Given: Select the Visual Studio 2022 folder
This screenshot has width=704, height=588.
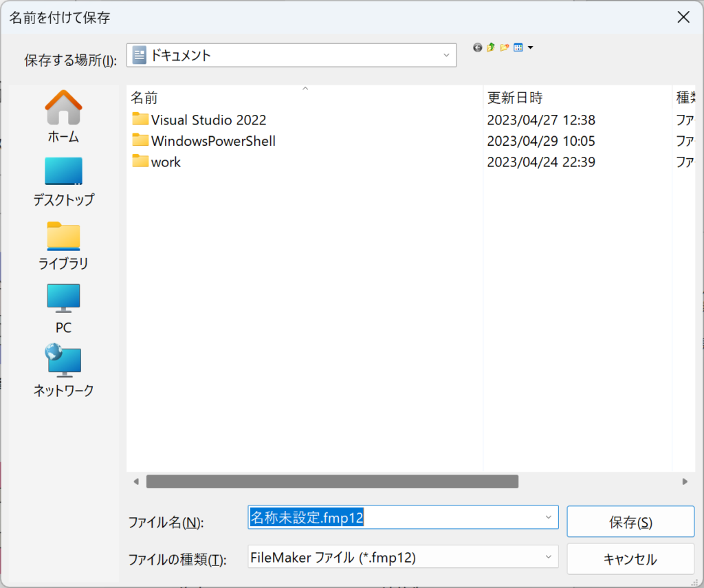Looking at the screenshot, I should 208,120.
